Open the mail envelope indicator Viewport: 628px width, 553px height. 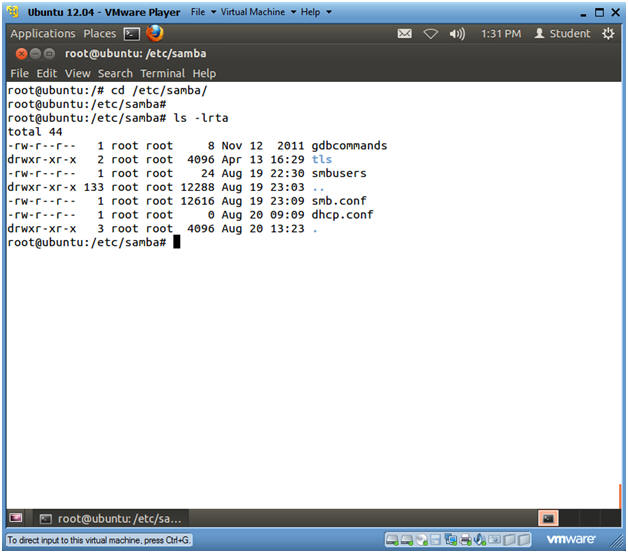coord(405,34)
